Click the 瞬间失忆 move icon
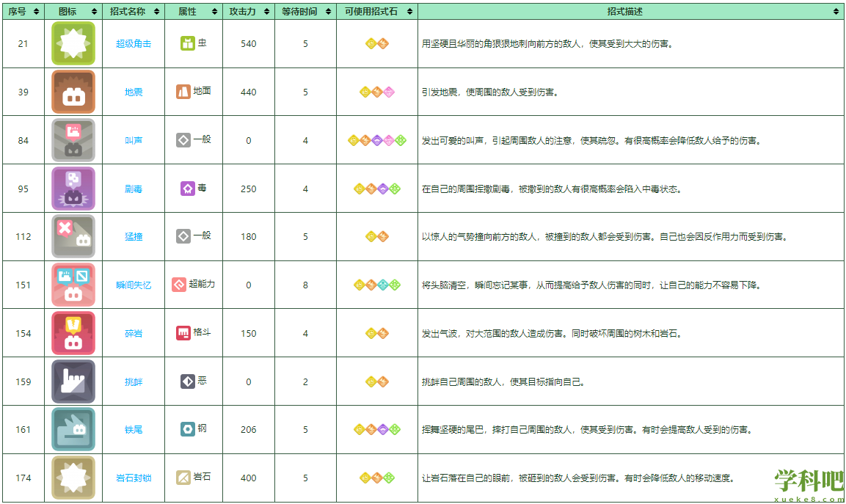Image resolution: width=846 pixels, height=504 pixels. pyautogui.click(x=73, y=285)
